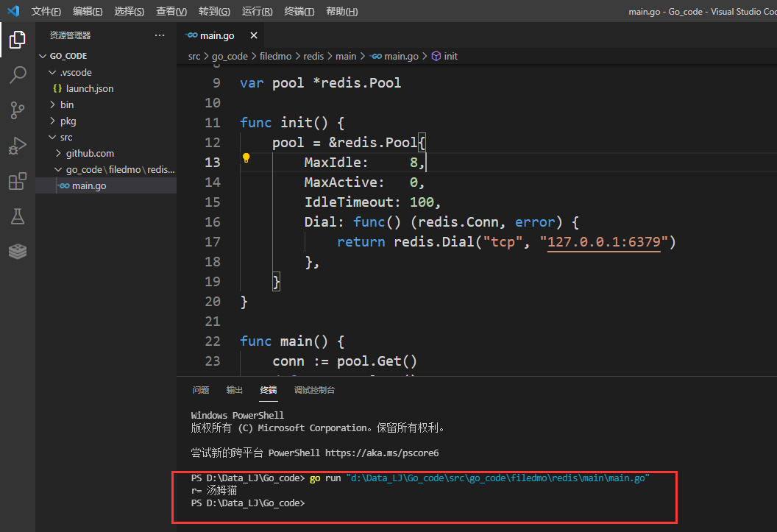The width and height of the screenshot is (777, 532).
Task: Expand the bin folder
Action: click(x=67, y=104)
